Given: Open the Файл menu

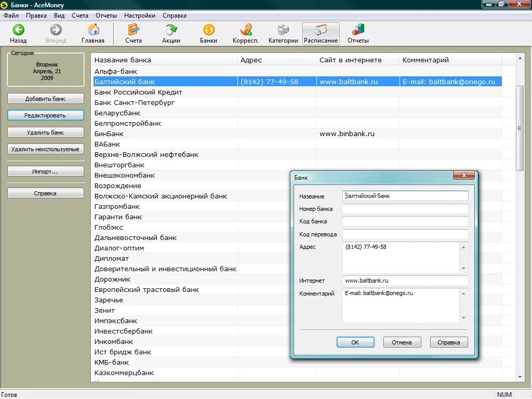Looking at the screenshot, I should click(x=11, y=16).
